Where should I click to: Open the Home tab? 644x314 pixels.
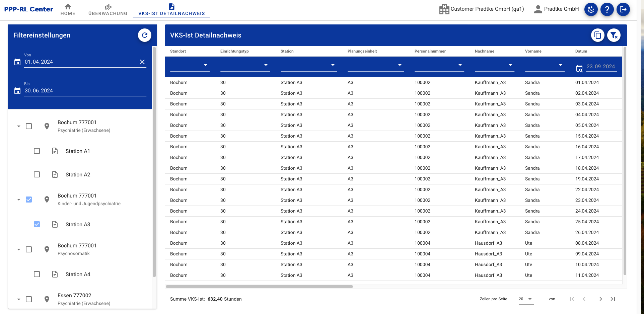click(x=68, y=9)
